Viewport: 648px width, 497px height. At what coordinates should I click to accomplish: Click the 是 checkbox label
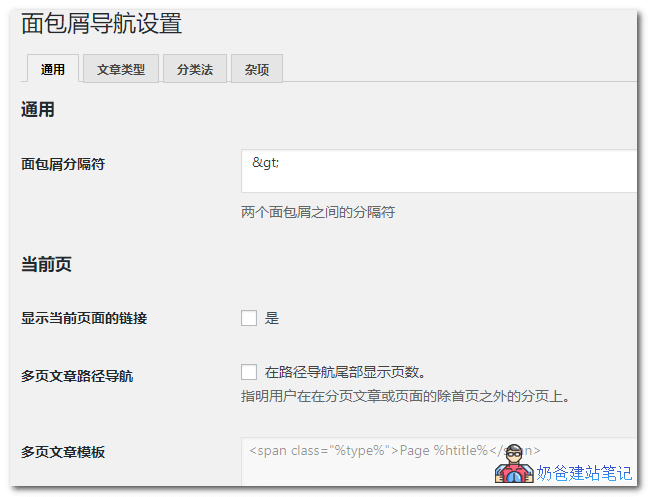click(x=272, y=318)
